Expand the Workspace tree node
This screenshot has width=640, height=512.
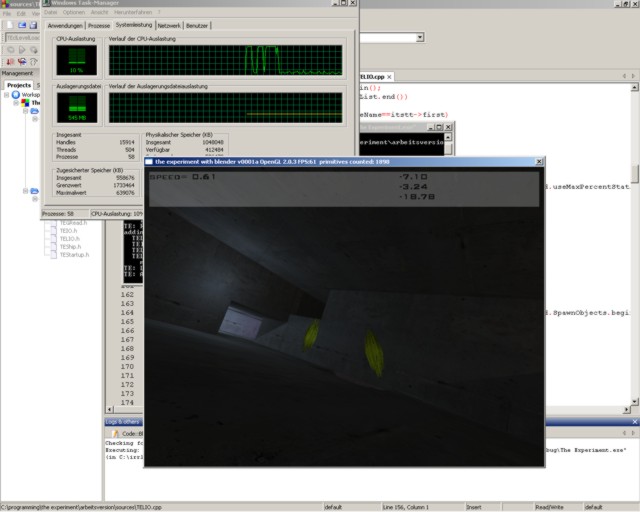(6, 94)
